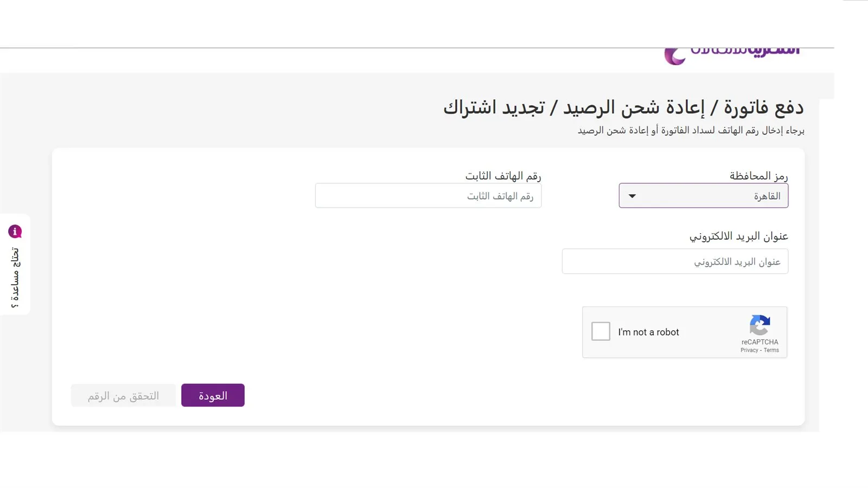Click the رمز المحافظة field label
Screen dimensions: 868x488
point(758,176)
